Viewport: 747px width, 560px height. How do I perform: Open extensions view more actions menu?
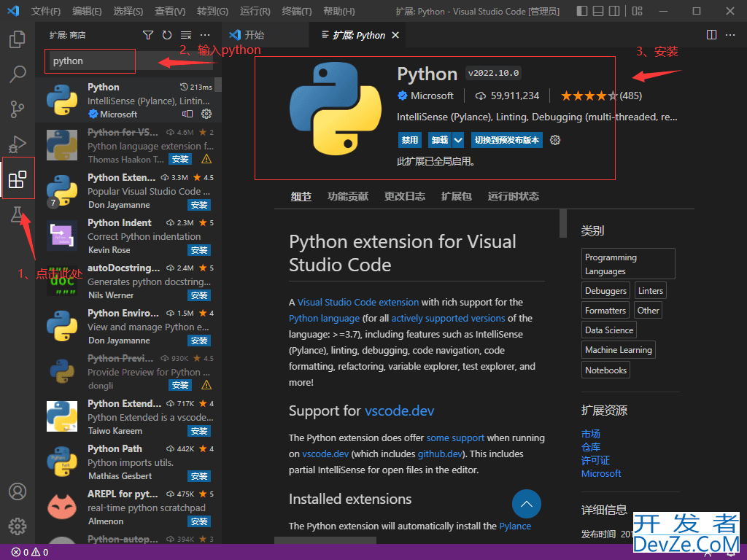pyautogui.click(x=205, y=35)
